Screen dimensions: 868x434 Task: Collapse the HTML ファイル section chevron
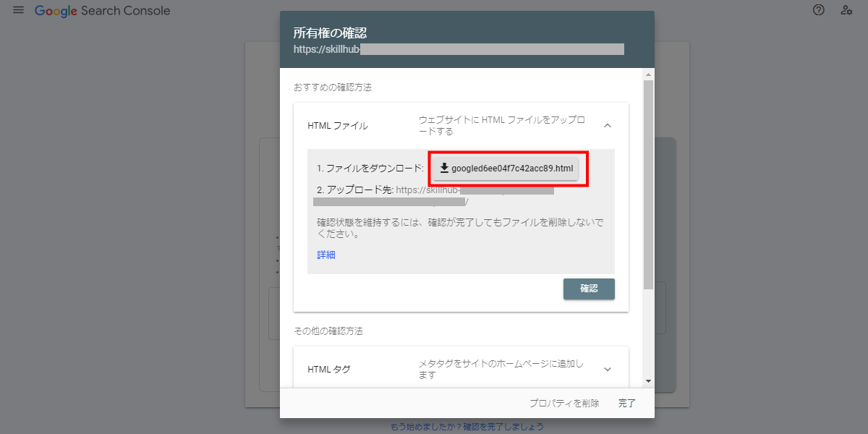[608, 125]
